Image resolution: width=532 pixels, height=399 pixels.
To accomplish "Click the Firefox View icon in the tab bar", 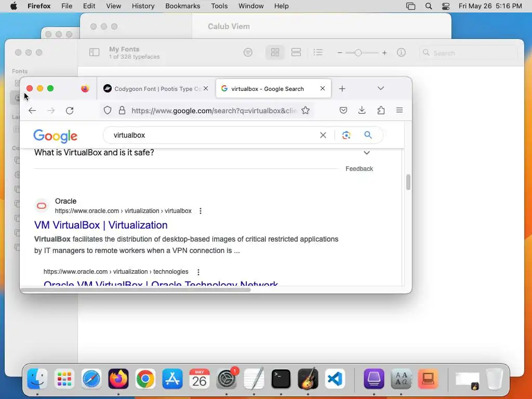I will (85, 88).
